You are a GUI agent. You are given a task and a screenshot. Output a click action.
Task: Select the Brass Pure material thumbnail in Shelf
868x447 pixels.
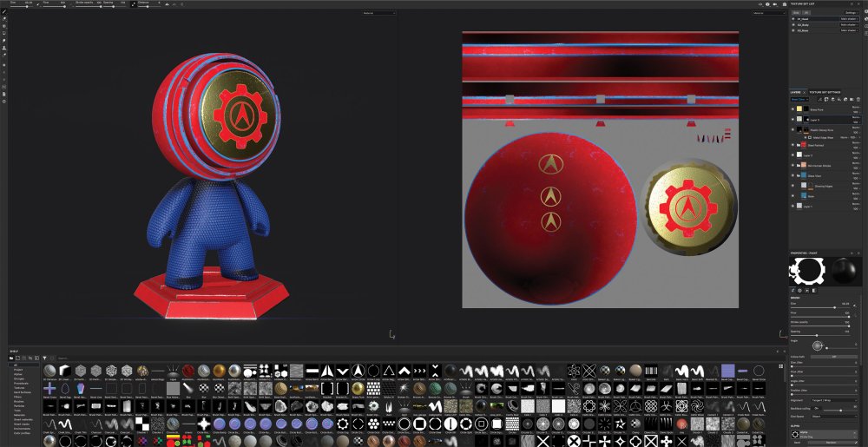click(358, 387)
